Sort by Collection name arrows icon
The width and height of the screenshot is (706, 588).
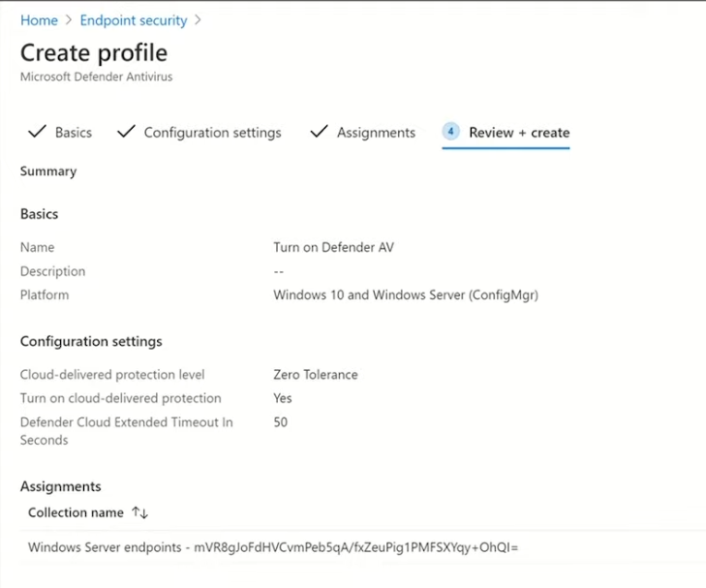140,512
